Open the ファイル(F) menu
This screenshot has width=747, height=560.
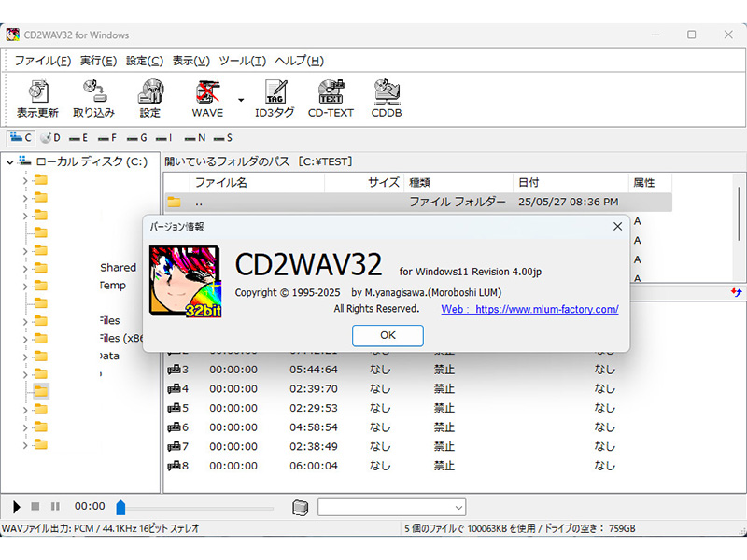click(43, 61)
